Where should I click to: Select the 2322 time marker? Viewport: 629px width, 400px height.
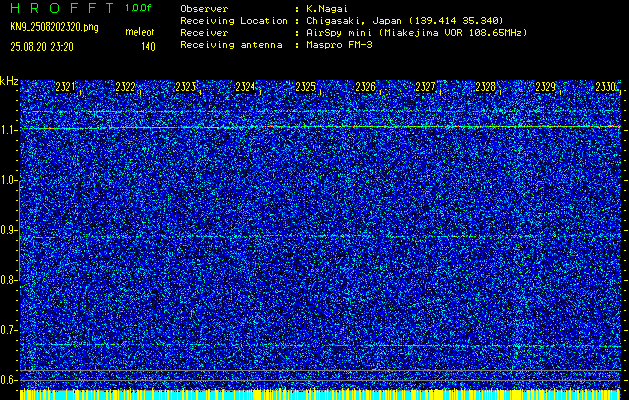point(125,87)
